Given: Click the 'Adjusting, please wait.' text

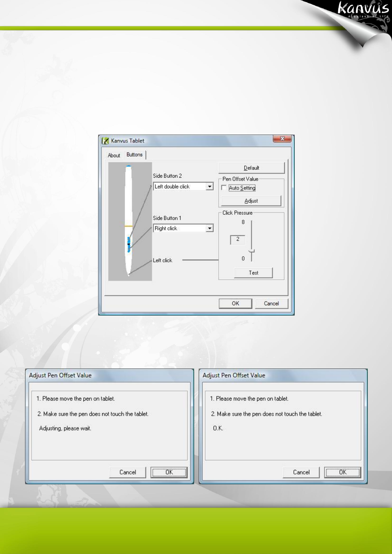Looking at the screenshot, I should (x=65, y=428).
